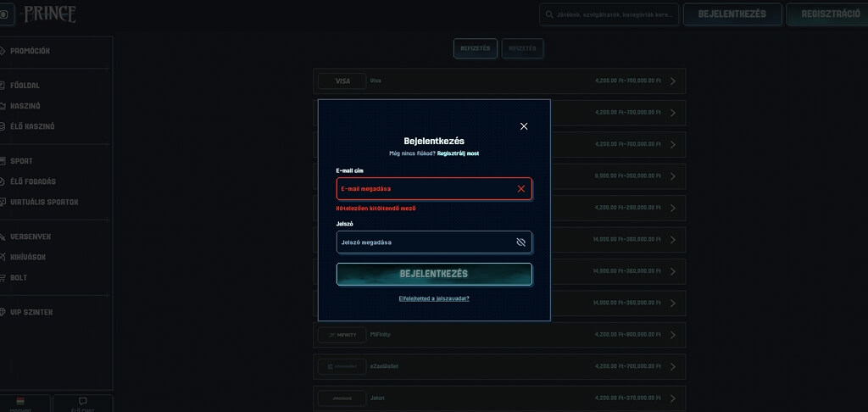Focus the games search box
Viewport: 868px width, 412px height.
point(609,14)
